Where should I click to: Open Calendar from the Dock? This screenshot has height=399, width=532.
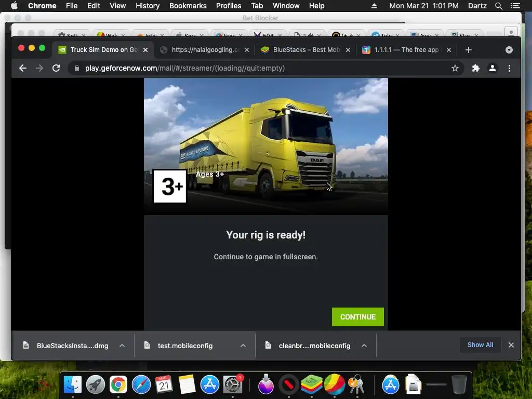(x=164, y=385)
